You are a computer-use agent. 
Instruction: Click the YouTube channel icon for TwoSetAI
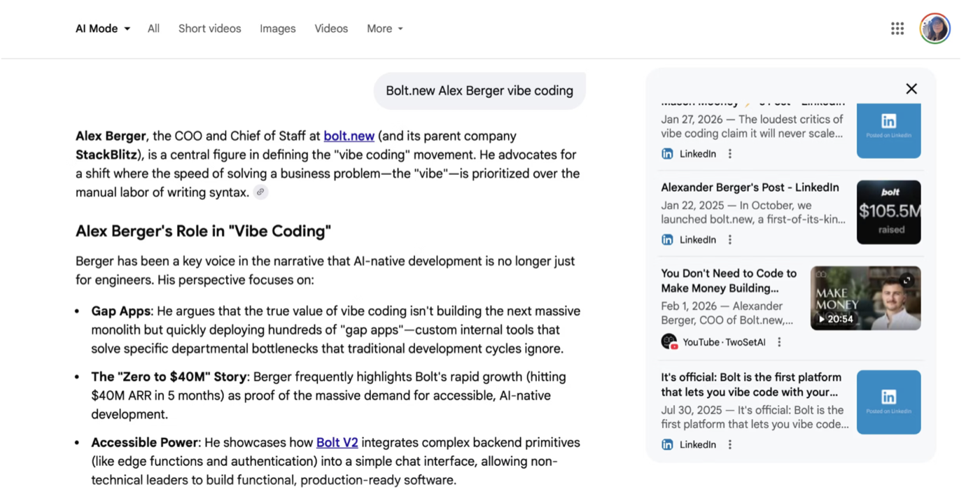pos(669,342)
